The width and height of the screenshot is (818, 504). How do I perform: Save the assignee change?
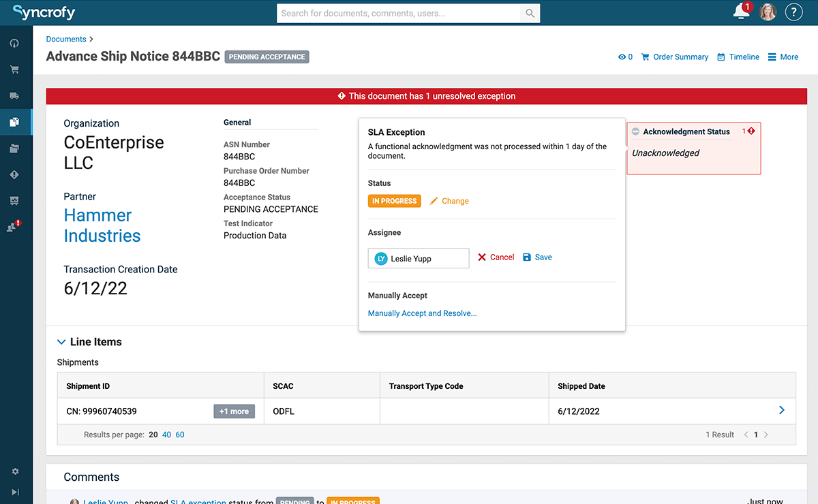(x=537, y=257)
